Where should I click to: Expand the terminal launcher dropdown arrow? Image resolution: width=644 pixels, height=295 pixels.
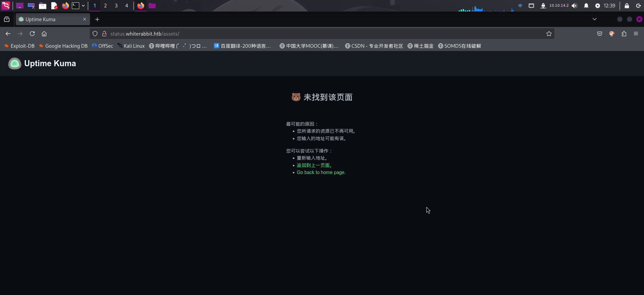coord(83,6)
